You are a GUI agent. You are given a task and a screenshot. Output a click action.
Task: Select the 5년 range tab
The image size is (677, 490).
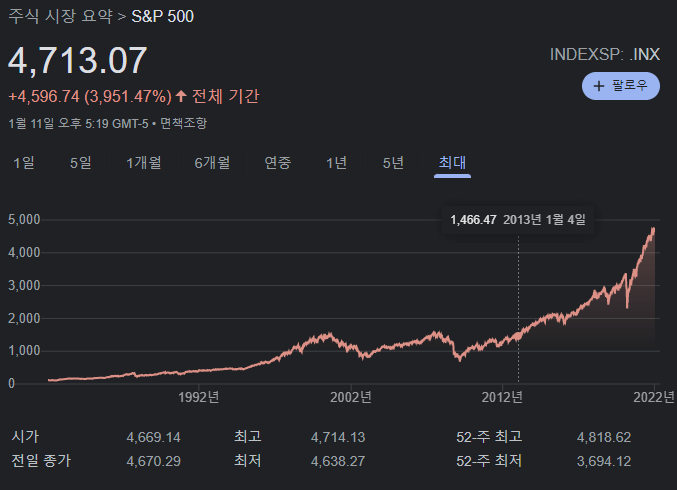[393, 163]
